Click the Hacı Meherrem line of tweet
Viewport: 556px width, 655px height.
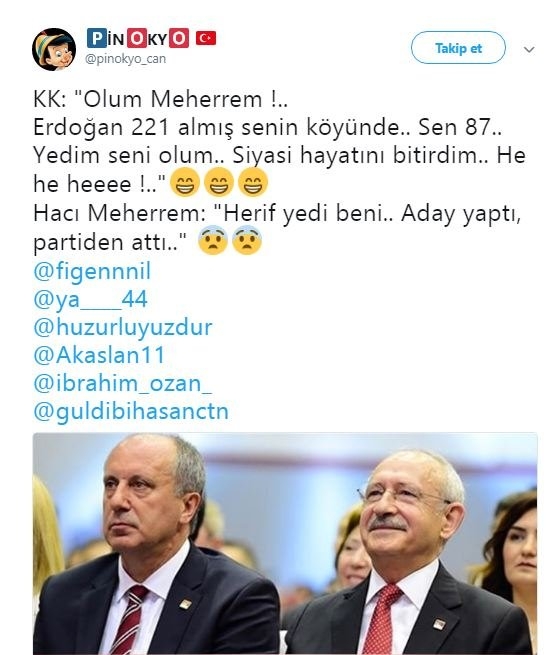click(x=277, y=228)
